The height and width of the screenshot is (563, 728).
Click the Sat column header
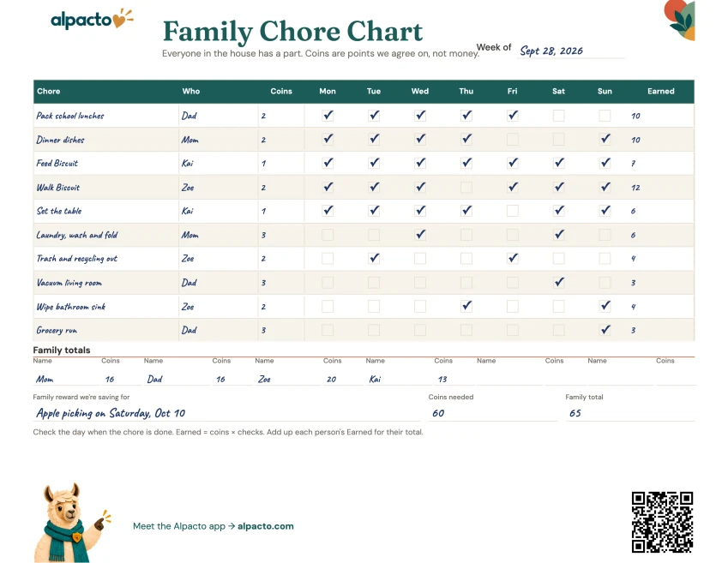click(x=558, y=92)
